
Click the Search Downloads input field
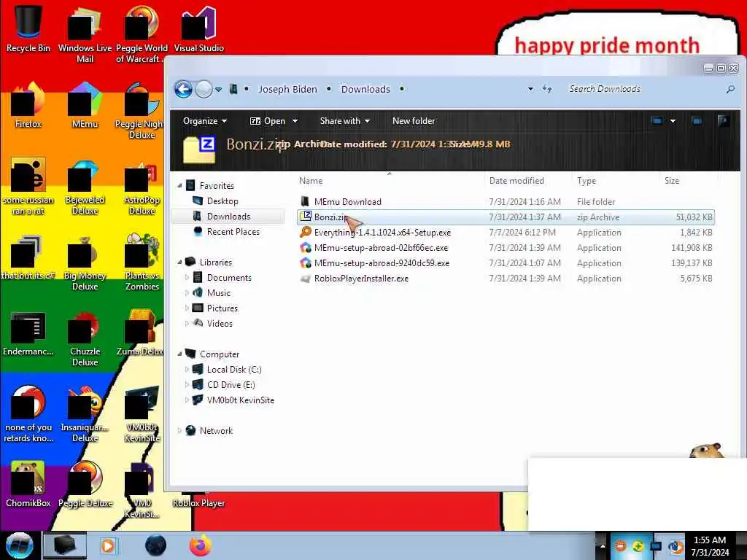tap(643, 89)
